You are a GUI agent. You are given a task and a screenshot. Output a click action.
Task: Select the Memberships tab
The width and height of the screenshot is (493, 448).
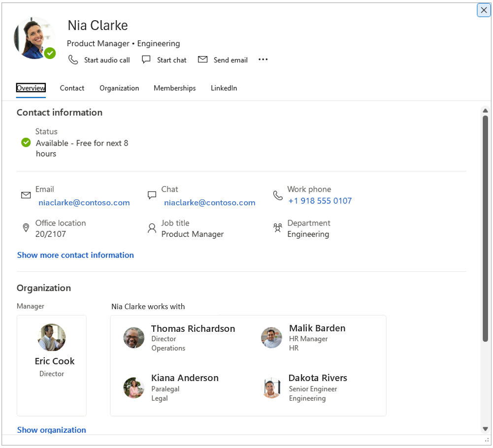tap(174, 88)
